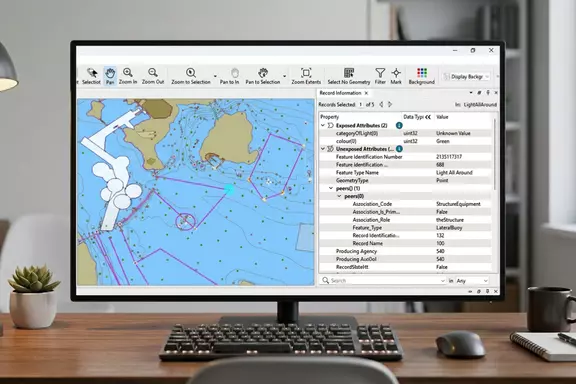The height and width of the screenshot is (384, 576).
Task: Float the Record Information panel window
Action: click(479, 93)
